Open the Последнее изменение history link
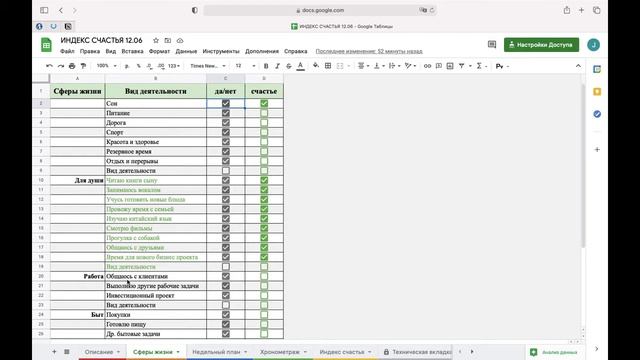This screenshot has width=640, height=360. tap(369, 51)
